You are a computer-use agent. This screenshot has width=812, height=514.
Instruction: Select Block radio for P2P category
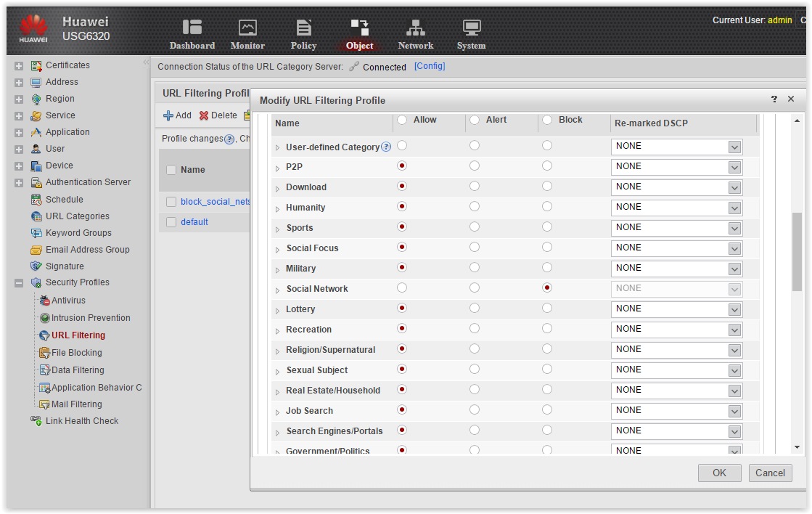pyautogui.click(x=547, y=166)
